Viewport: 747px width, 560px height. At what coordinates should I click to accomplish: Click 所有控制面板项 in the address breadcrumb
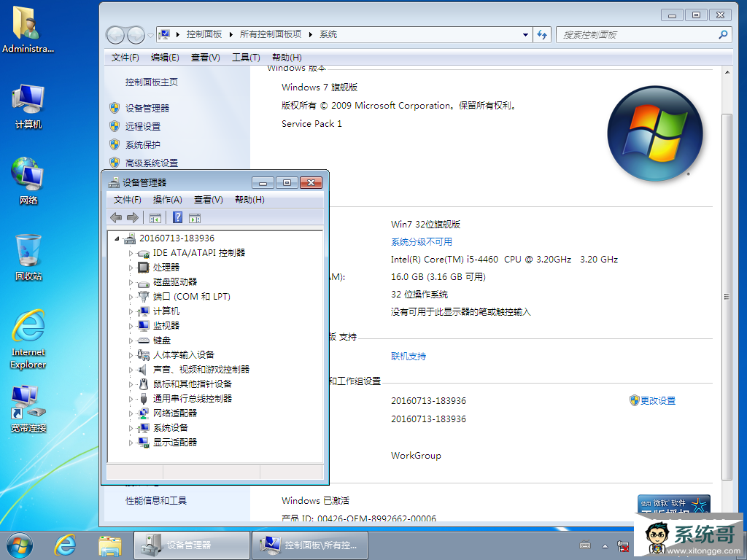[270, 34]
